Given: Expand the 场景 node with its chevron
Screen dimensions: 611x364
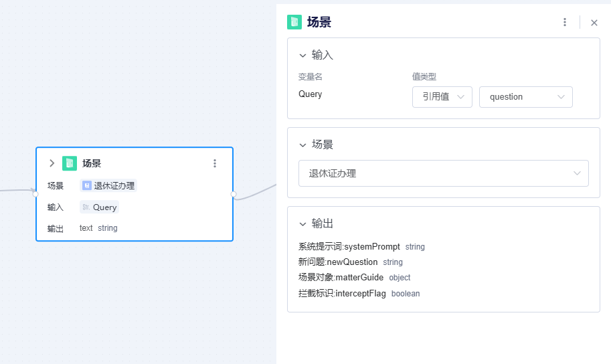Looking at the screenshot, I should (x=52, y=163).
